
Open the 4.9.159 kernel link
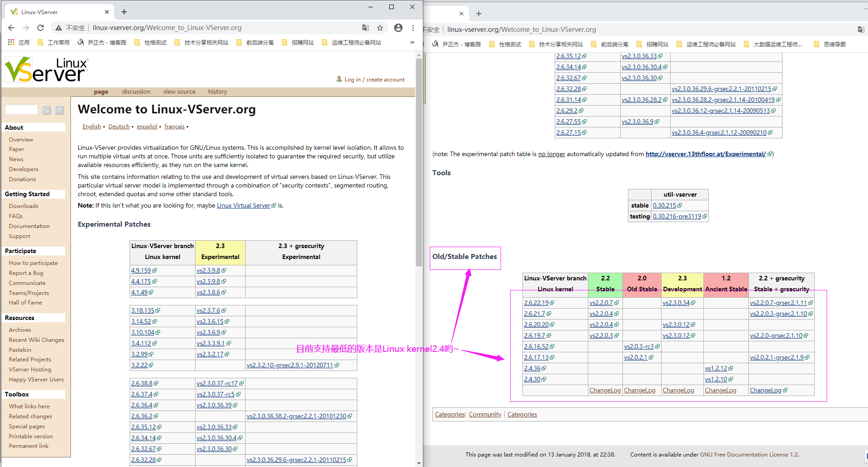coord(141,270)
